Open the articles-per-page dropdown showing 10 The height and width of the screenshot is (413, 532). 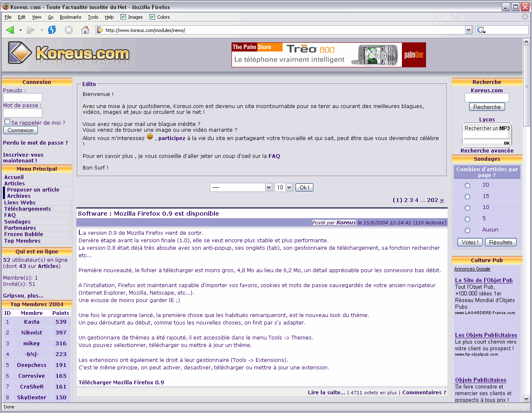click(284, 187)
